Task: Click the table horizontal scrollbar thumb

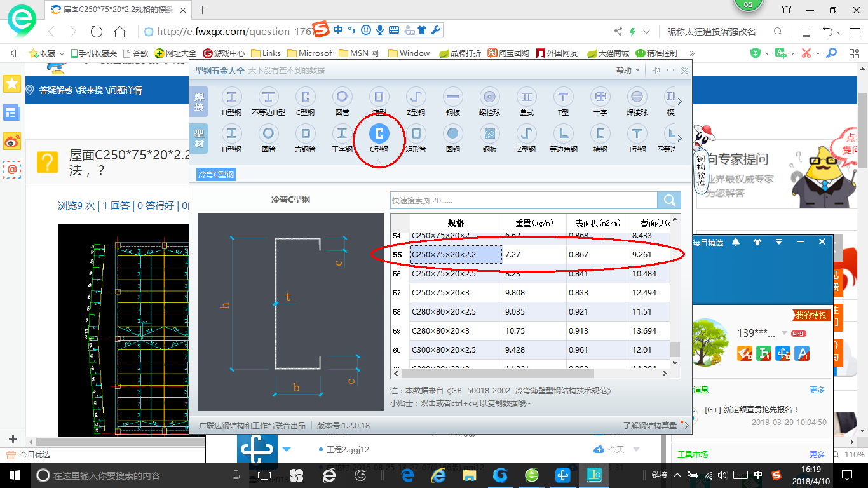Action: coord(497,374)
